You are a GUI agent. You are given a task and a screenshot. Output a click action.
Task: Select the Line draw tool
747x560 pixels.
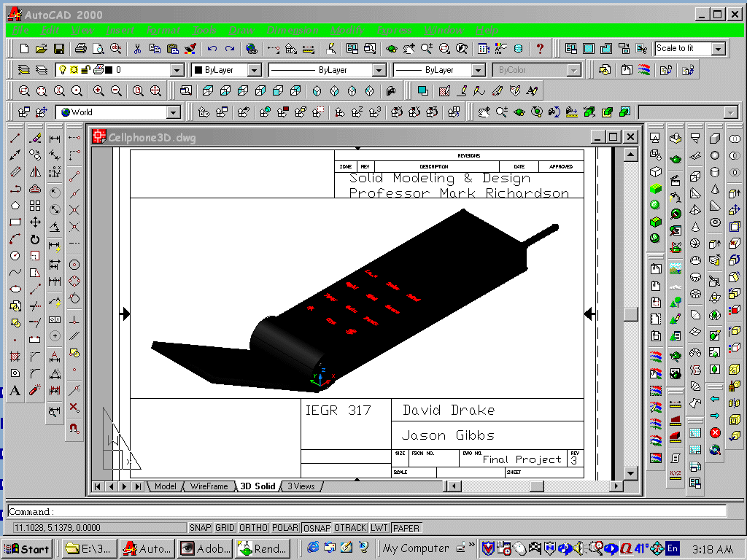(x=15, y=139)
